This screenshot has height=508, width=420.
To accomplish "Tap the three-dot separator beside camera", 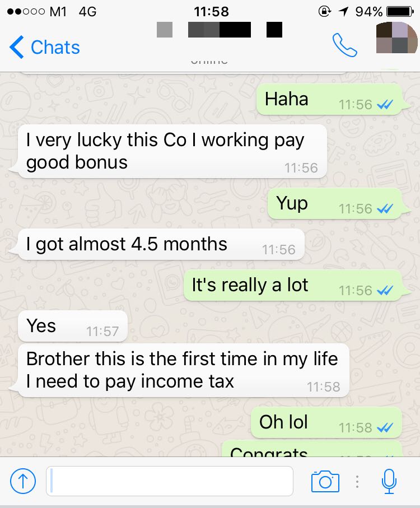I will tap(357, 482).
